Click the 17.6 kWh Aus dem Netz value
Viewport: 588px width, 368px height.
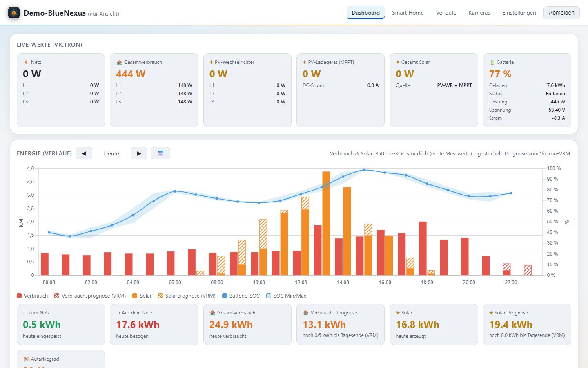click(x=138, y=325)
